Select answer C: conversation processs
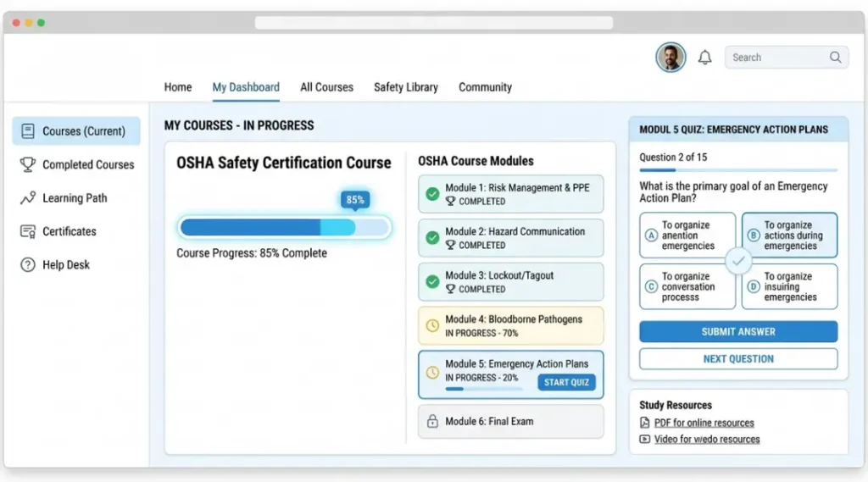The image size is (868, 482). tap(687, 286)
